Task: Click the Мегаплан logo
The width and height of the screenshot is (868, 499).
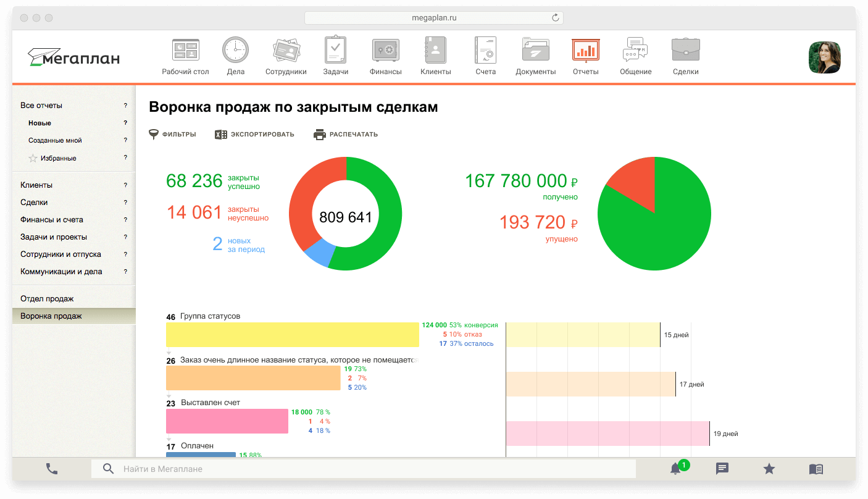Action: tap(73, 57)
